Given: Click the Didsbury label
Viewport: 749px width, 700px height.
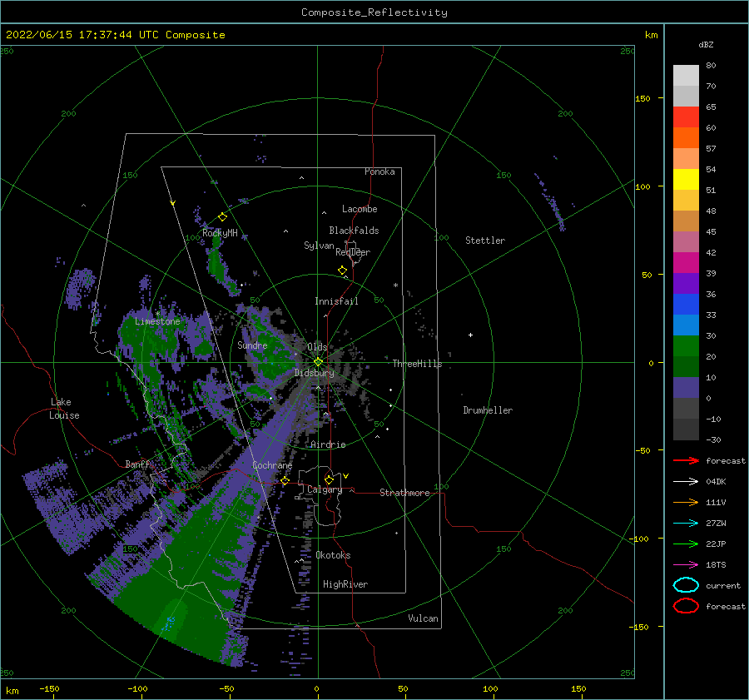Looking at the screenshot, I should (x=315, y=373).
